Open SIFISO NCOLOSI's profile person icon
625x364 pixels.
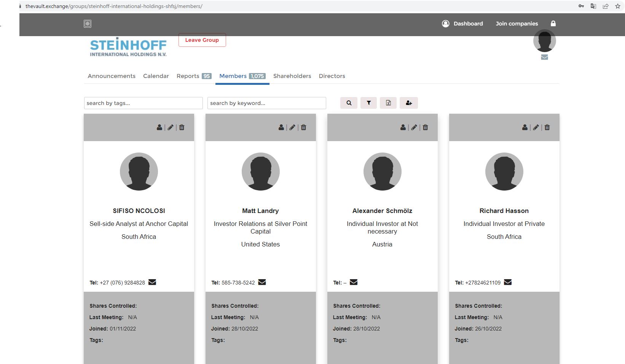tap(159, 127)
